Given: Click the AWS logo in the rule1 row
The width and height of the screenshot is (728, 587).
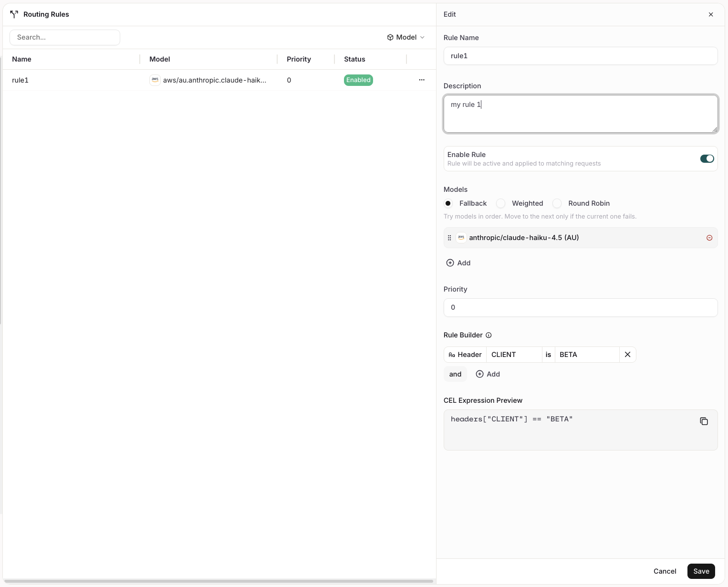Looking at the screenshot, I should coord(155,80).
